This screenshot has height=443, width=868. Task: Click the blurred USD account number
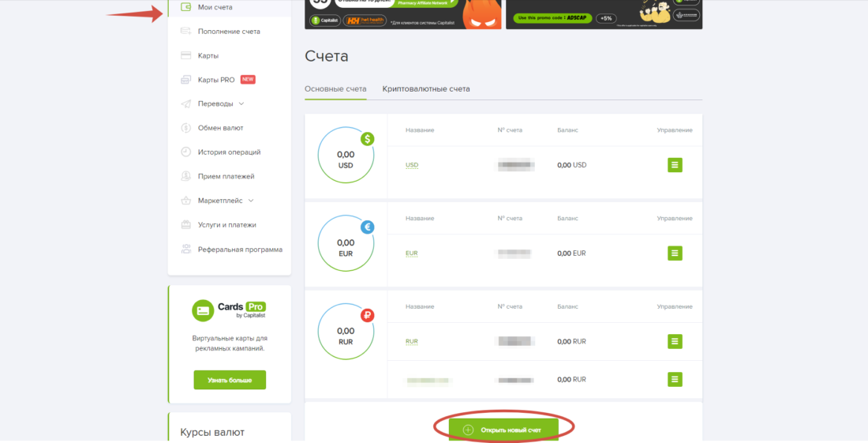(516, 165)
